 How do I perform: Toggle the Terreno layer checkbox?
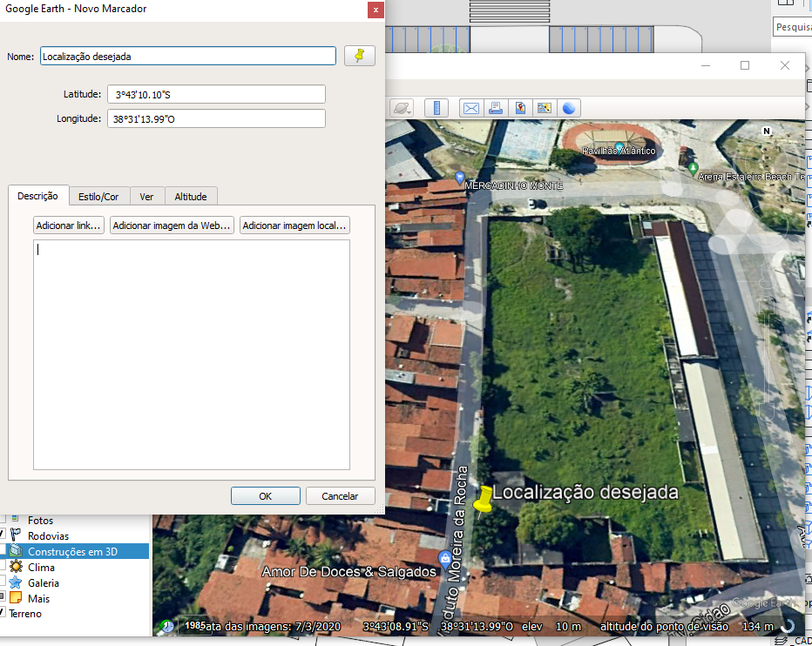pos(3,612)
